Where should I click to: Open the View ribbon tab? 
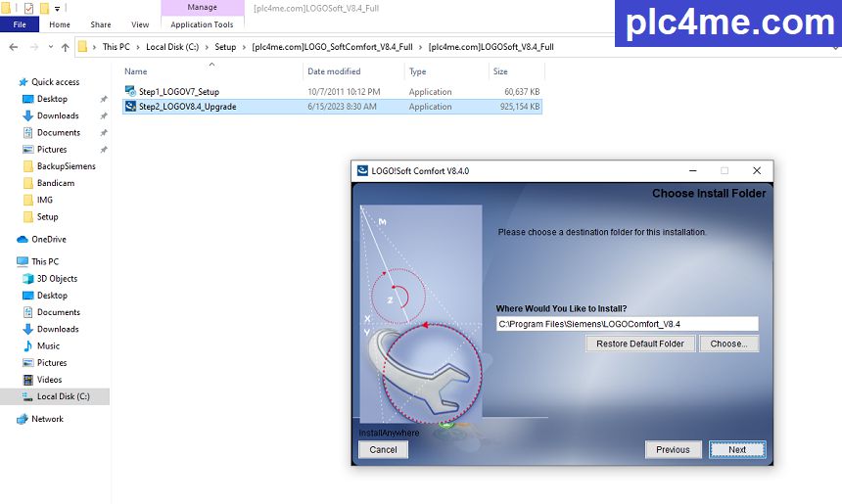[x=140, y=24]
